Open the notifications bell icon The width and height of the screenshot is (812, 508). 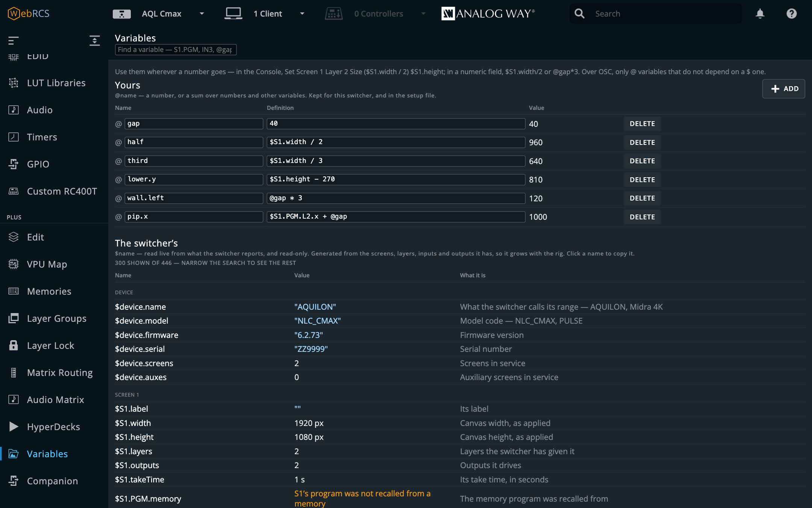tap(760, 14)
